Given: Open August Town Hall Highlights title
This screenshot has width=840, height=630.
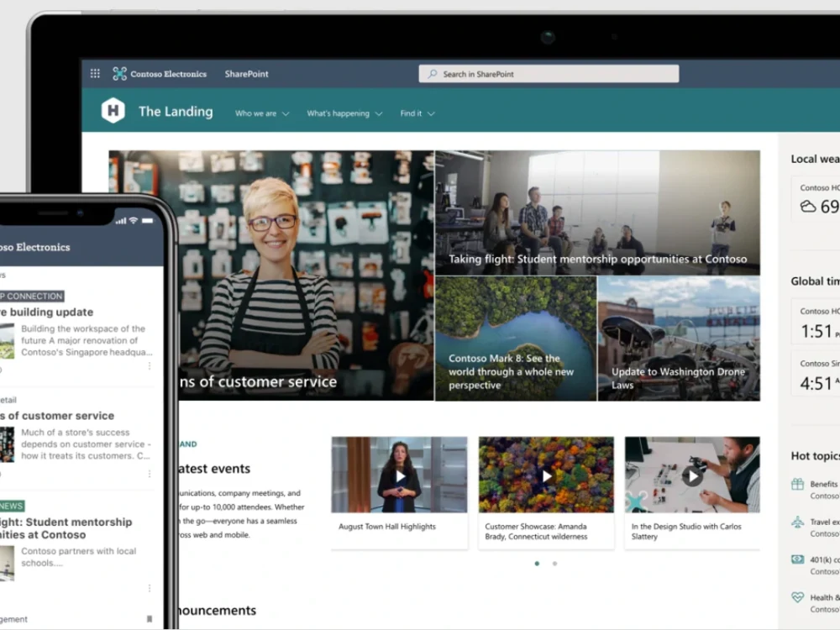Looking at the screenshot, I should coord(386,527).
